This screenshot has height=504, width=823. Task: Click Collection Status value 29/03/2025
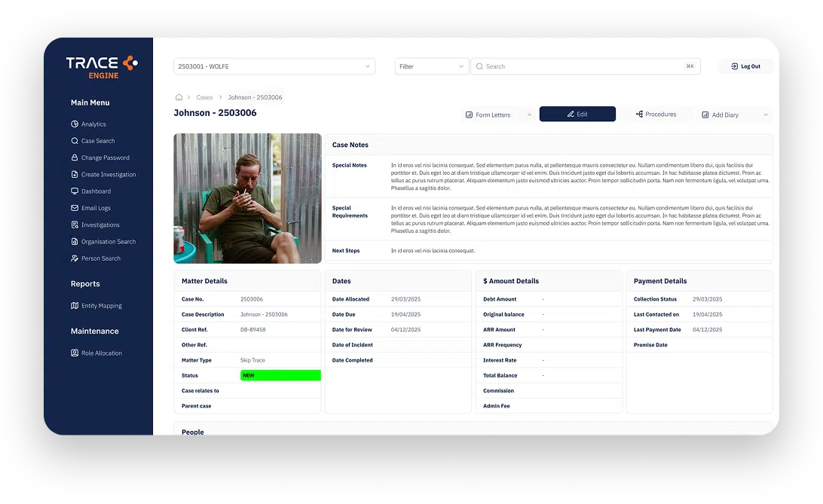click(x=707, y=300)
